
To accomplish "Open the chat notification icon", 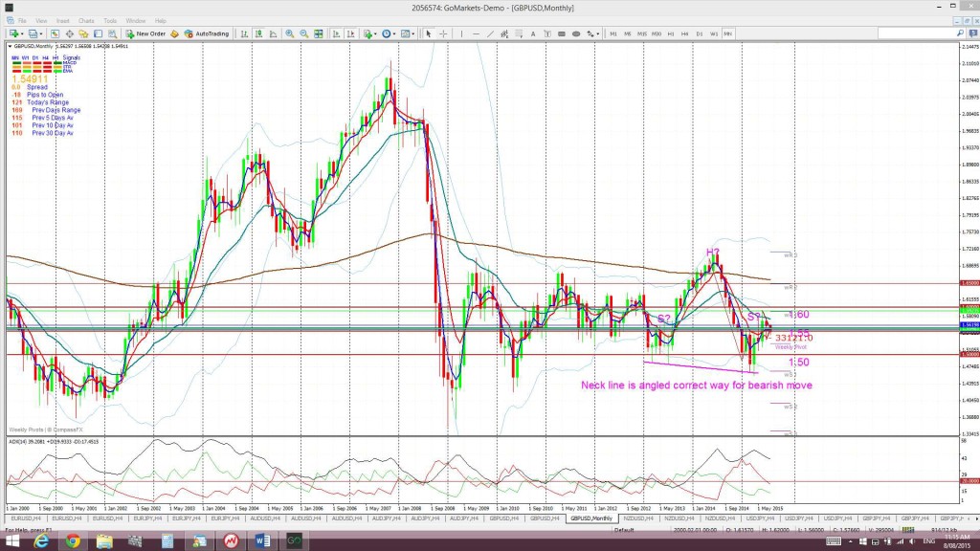I will point(972,33).
